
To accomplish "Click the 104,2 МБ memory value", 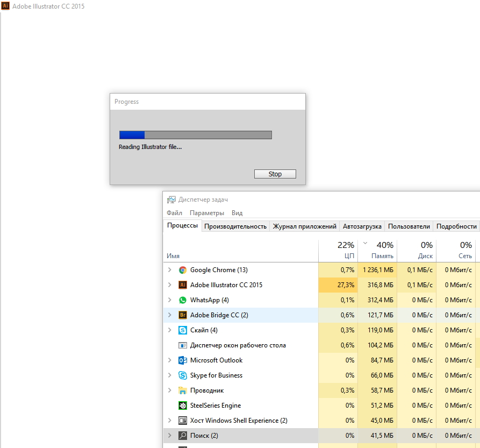I will (381, 345).
